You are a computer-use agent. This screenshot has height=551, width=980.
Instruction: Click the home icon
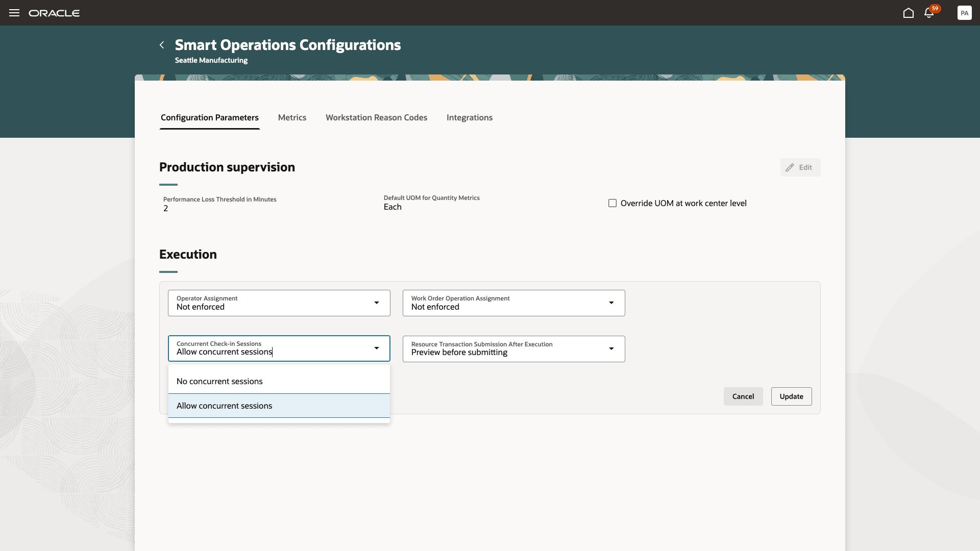click(909, 13)
